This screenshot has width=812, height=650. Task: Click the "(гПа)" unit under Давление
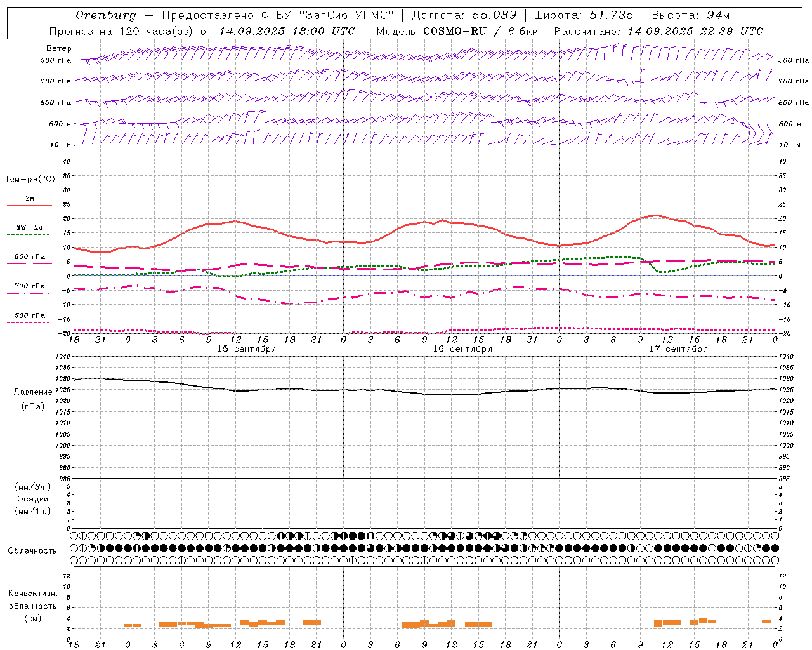pos(33,406)
